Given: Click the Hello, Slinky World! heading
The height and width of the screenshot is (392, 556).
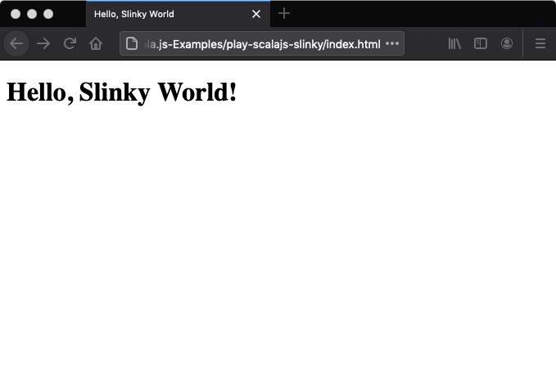Looking at the screenshot, I should (x=122, y=92).
